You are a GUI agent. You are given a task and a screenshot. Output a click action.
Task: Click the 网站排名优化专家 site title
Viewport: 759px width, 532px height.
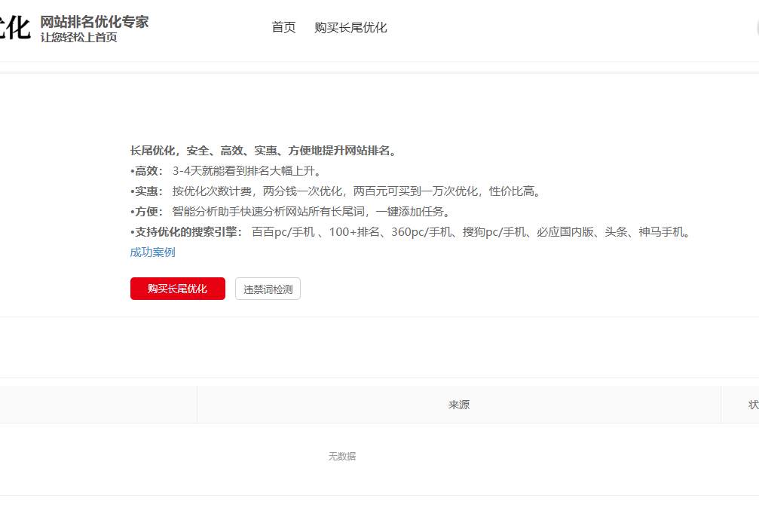94,21
